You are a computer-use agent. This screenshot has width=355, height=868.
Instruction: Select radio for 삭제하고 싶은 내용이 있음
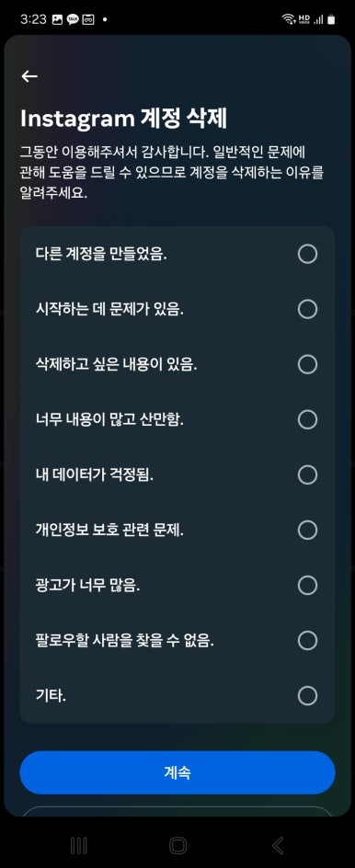coord(307,364)
